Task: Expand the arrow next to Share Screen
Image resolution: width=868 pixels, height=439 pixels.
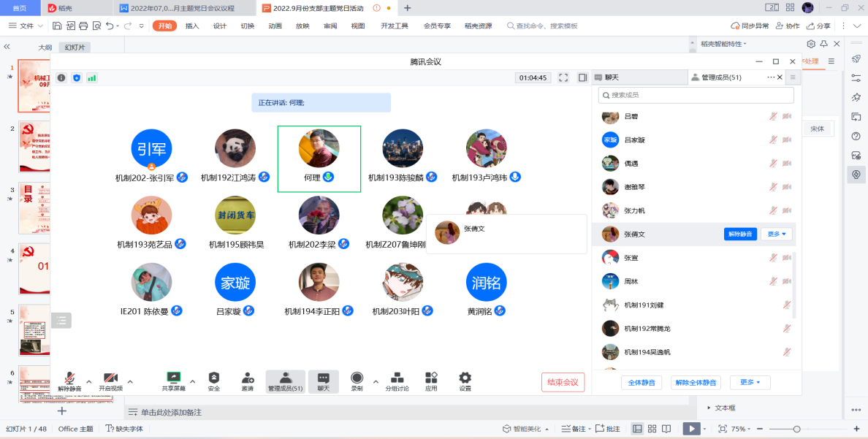Action: (x=193, y=381)
